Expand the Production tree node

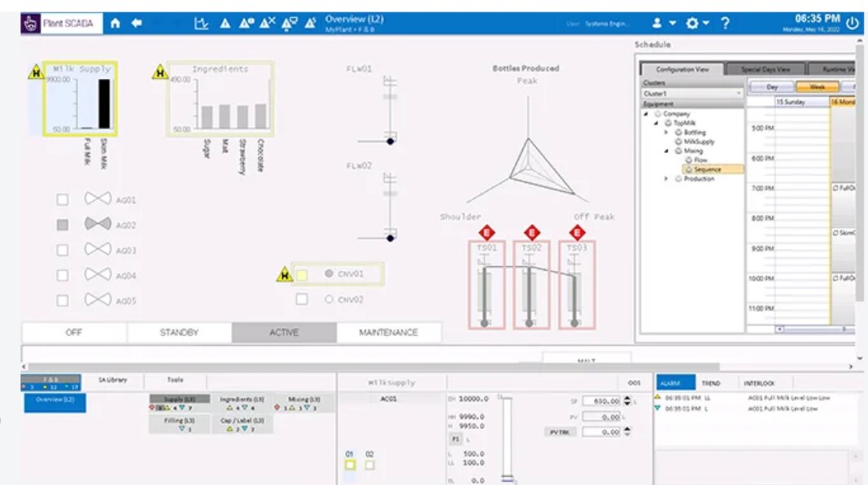click(x=666, y=179)
